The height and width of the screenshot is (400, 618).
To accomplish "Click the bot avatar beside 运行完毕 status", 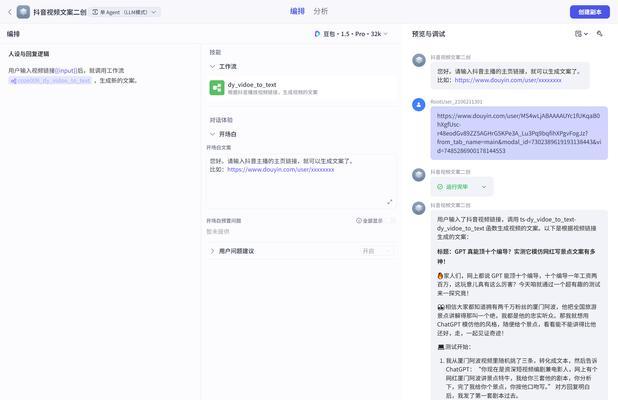I will [x=419, y=175].
